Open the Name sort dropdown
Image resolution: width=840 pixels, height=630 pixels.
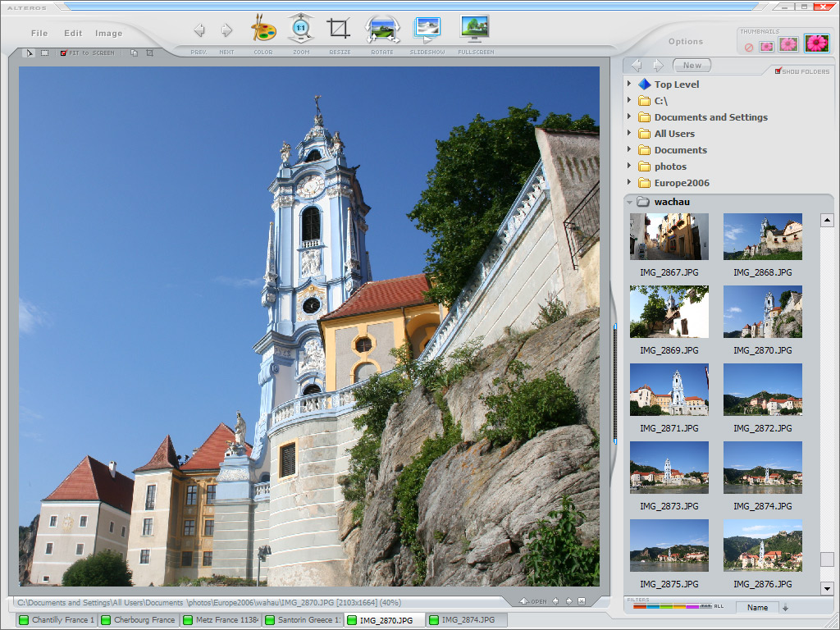click(758, 608)
